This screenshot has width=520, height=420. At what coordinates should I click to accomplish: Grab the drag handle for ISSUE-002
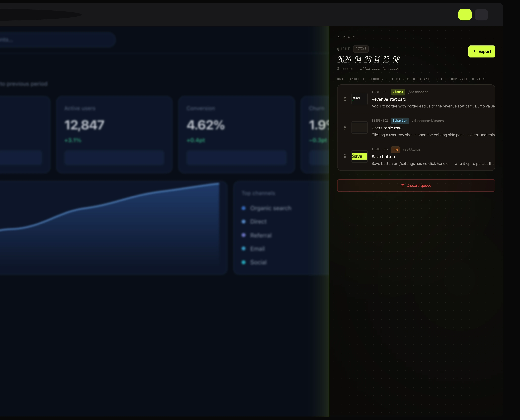pos(345,128)
